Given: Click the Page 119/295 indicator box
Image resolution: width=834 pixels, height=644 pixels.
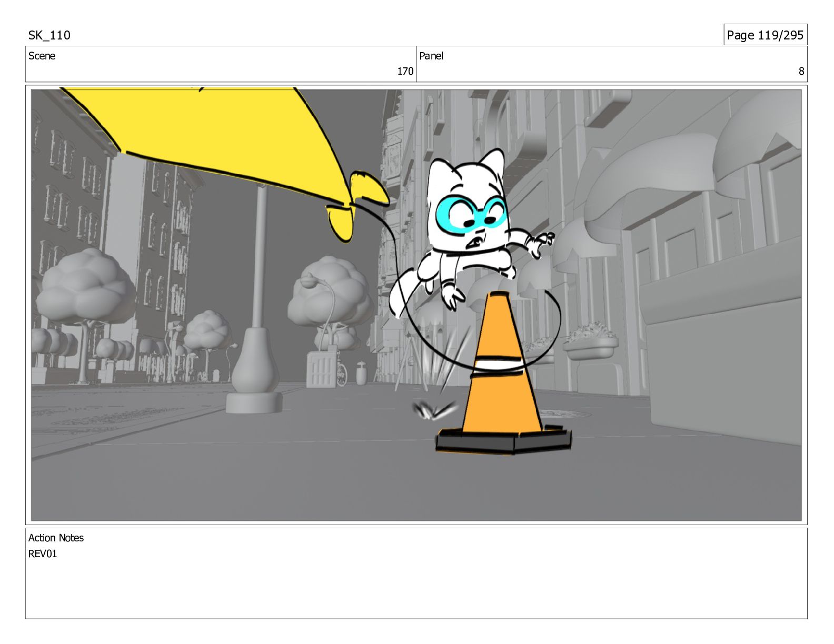Looking at the screenshot, I should click(765, 35).
